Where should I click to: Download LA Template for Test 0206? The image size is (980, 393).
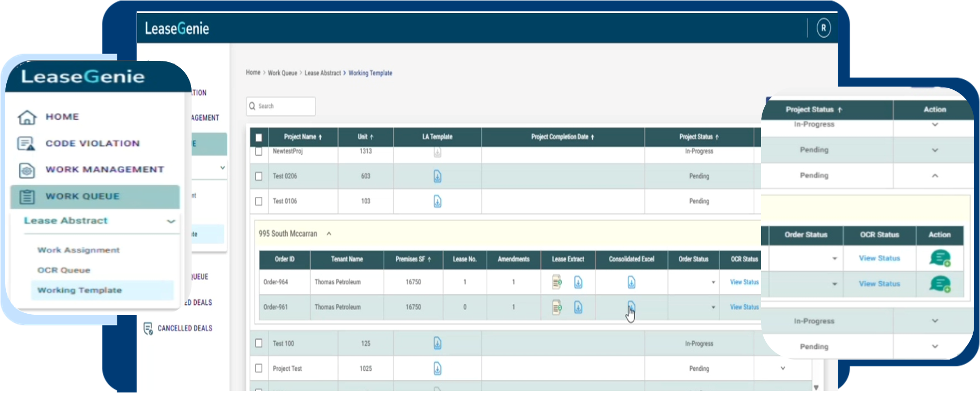(x=437, y=176)
